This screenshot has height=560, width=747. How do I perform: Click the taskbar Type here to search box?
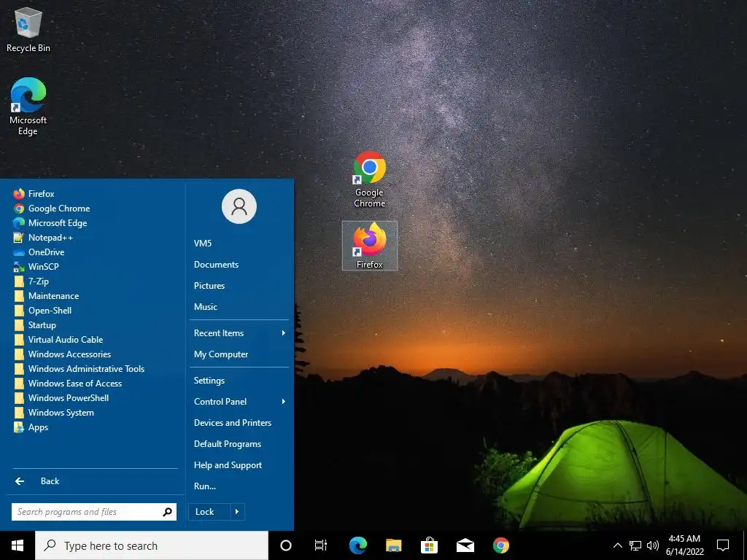click(x=152, y=545)
